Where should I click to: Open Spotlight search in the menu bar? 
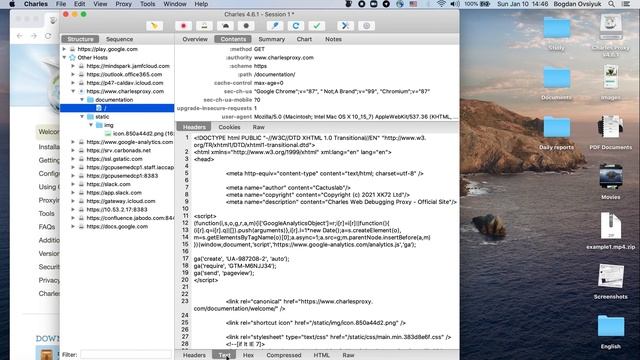point(611,4)
